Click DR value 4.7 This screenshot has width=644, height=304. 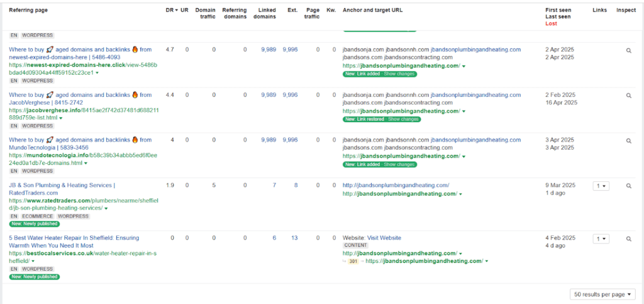point(170,50)
